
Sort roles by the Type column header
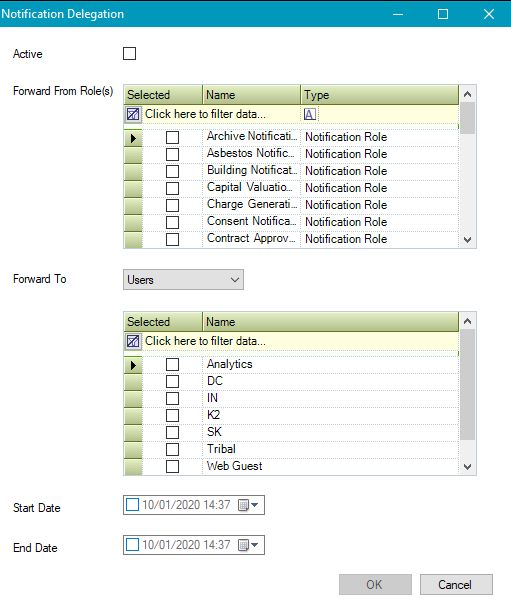379,95
